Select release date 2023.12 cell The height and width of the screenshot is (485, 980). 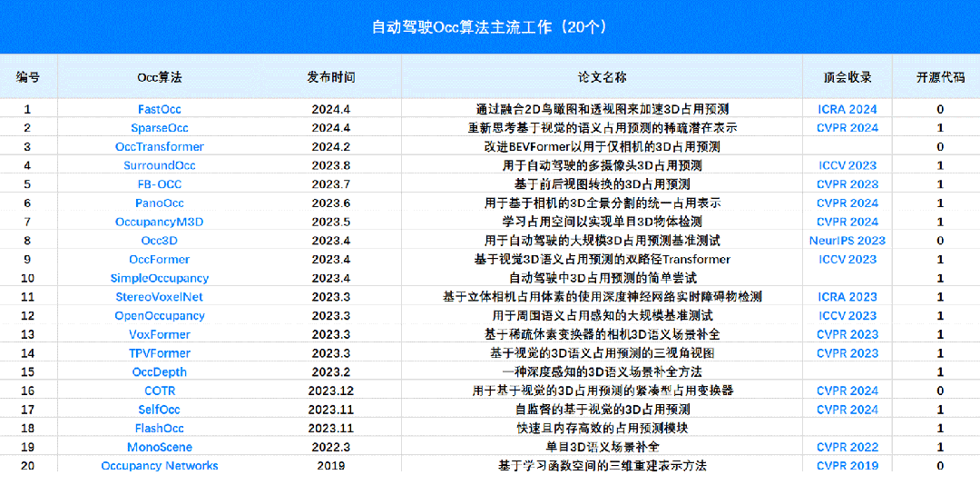pyautogui.click(x=330, y=391)
